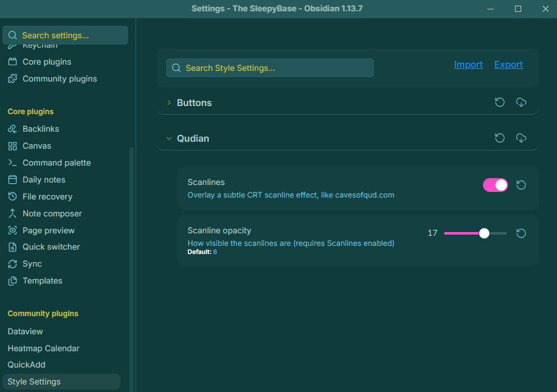Reset the Buttons section to defaults
557x392 pixels.
point(499,102)
